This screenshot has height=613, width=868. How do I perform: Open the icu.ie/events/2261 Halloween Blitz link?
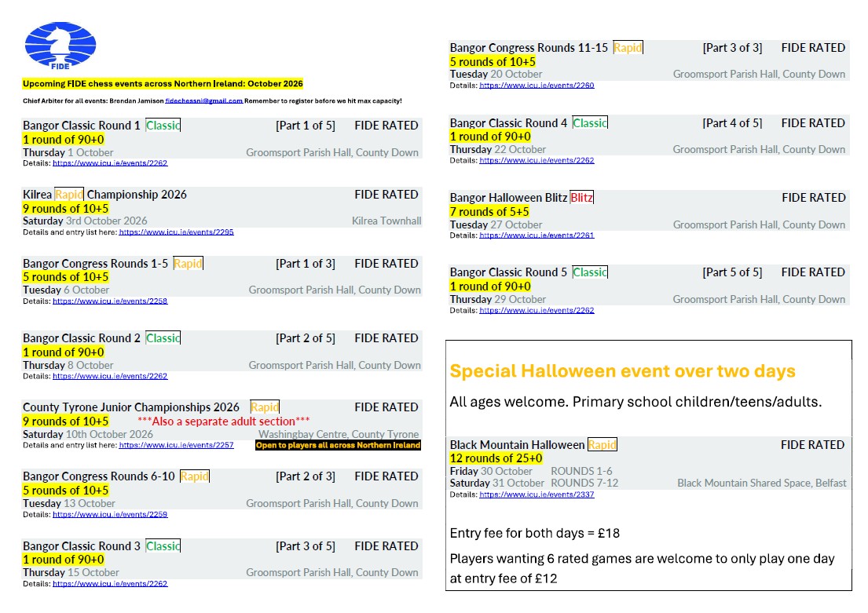pos(537,235)
